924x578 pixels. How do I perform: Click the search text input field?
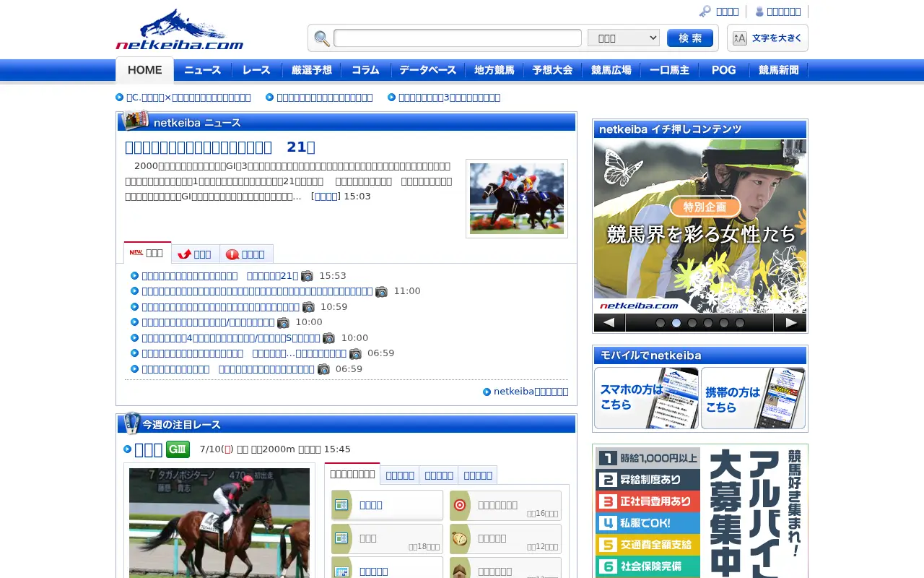[458, 38]
